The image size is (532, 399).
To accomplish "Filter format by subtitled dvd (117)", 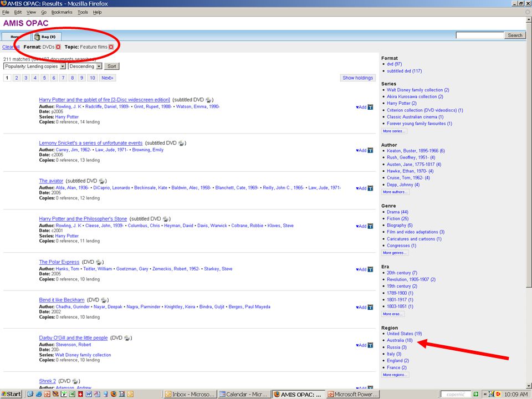I will point(404,71).
